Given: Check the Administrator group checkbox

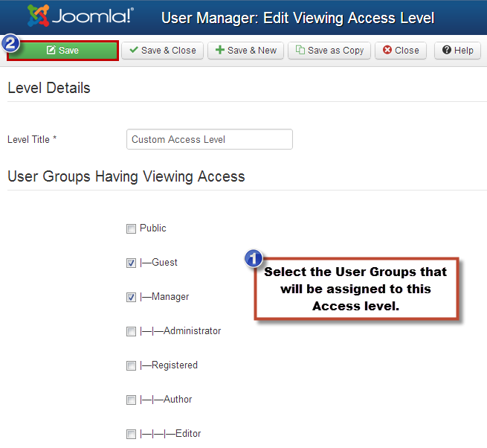Looking at the screenshot, I should coord(131,331).
